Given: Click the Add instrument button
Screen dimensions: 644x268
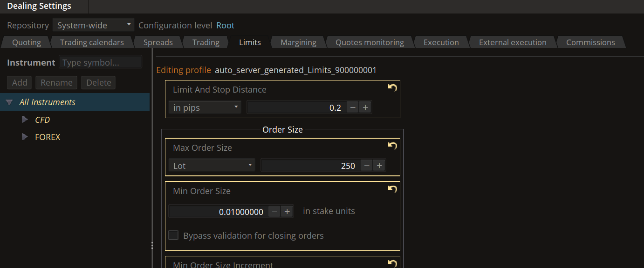Looking at the screenshot, I should [x=20, y=82].
